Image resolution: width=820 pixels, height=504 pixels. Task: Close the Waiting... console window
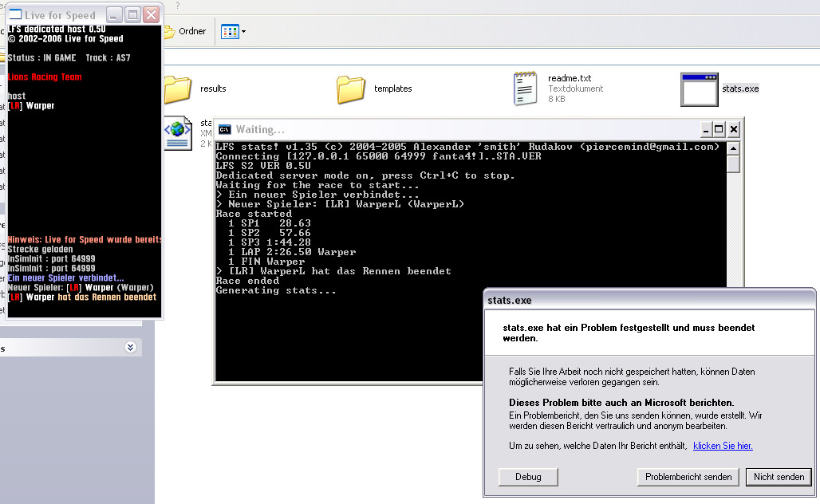pyautogui.click(x=734, y=129)
